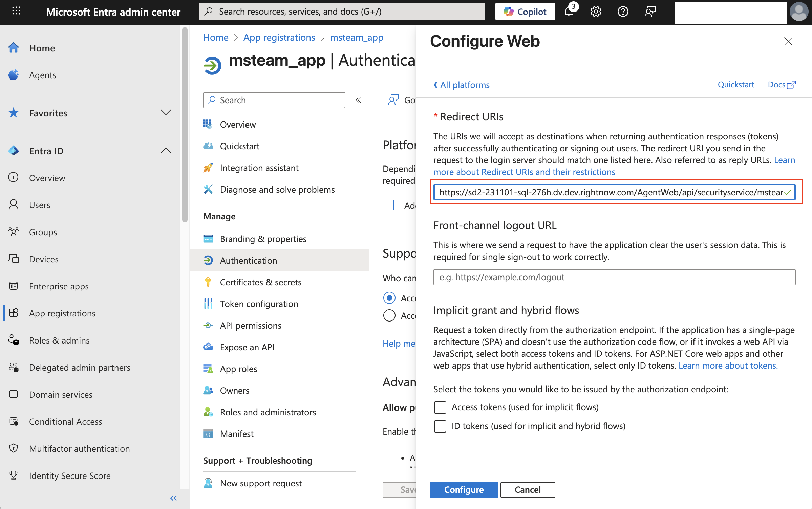The width and height of the screenshot is (812, 509).
Task: Enable the ID tokens checkbox
Action: pyautogui.click(x=440, y=426)
